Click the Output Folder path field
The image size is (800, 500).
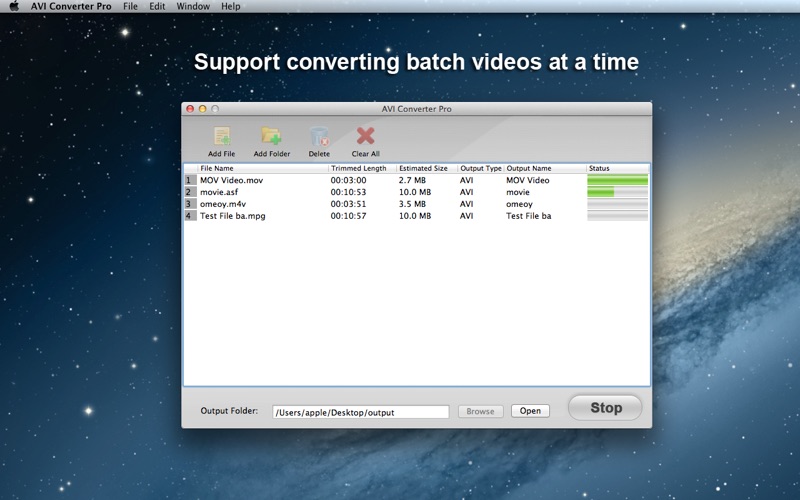[x=361, y=412]
